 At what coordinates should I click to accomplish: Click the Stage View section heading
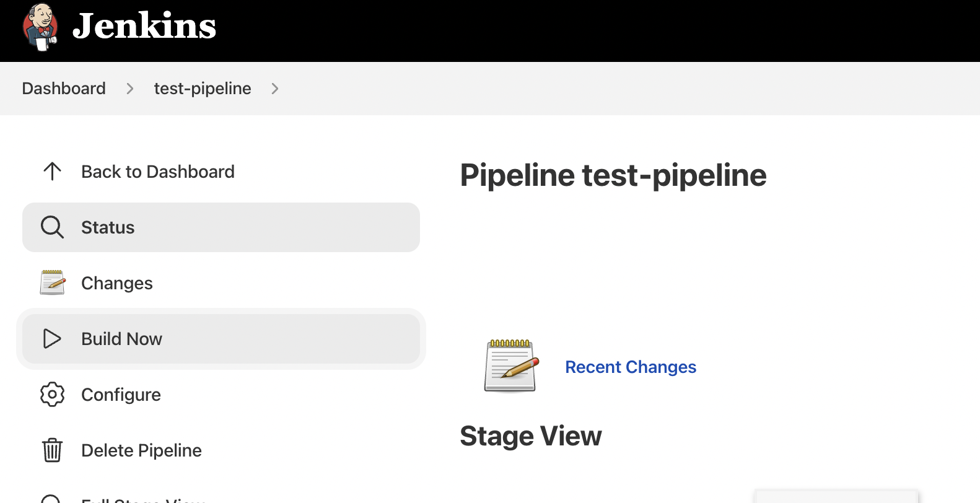[x=531, y=435]
